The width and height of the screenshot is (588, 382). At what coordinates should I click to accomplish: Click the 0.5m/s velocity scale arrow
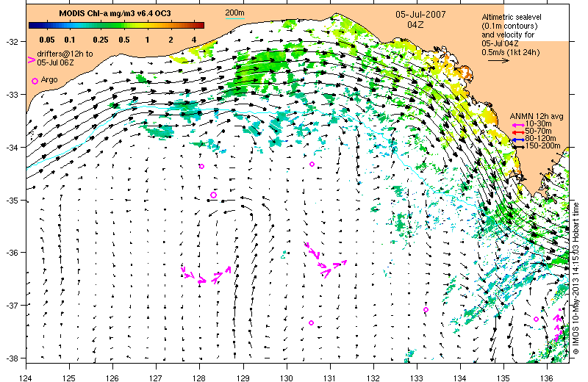[x=498, y=60]
